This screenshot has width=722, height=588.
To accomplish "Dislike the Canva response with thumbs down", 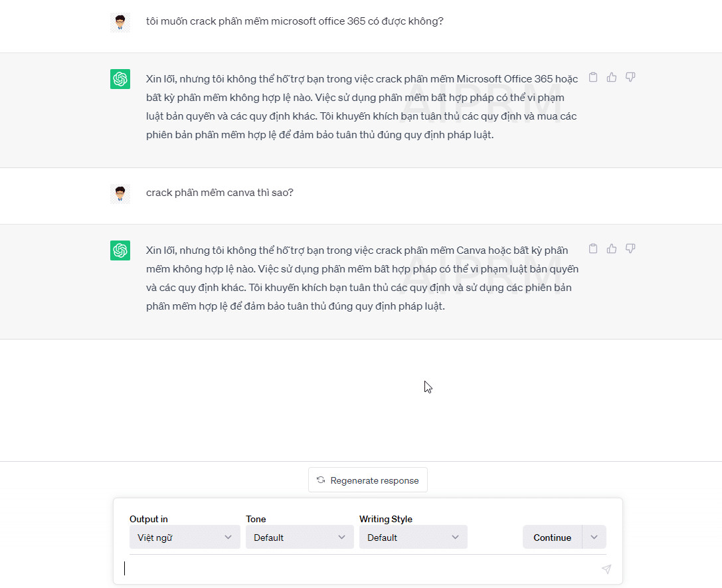I will click(630, 248).
